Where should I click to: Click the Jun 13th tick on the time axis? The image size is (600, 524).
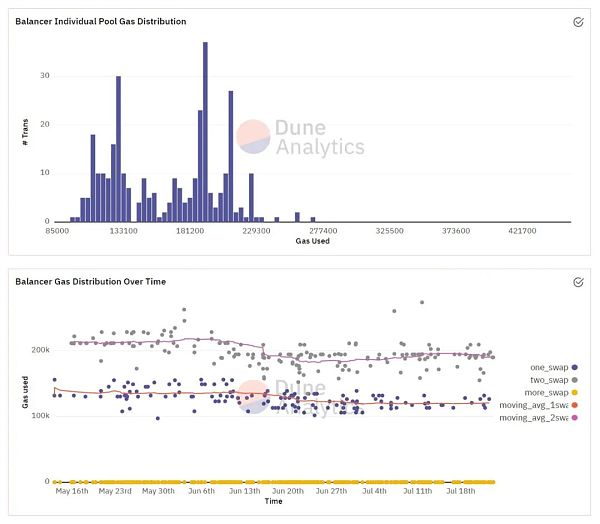click(x=245, y=491)
